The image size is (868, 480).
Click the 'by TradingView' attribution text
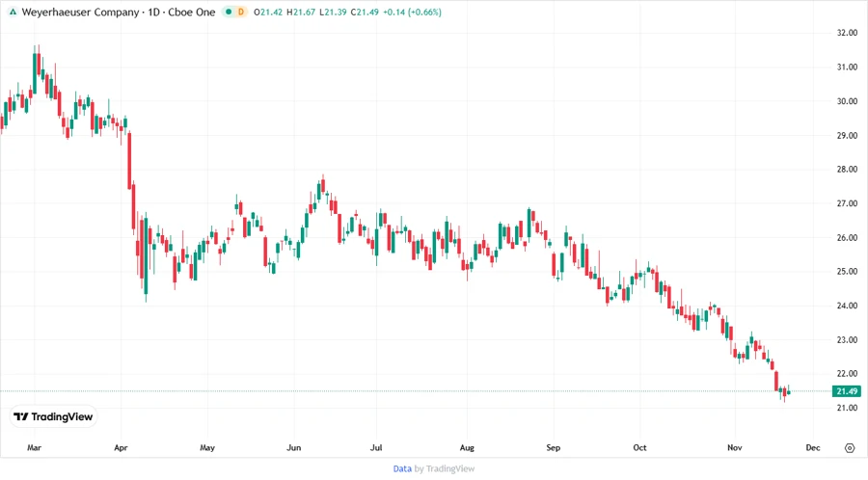(x=445, y=468)
